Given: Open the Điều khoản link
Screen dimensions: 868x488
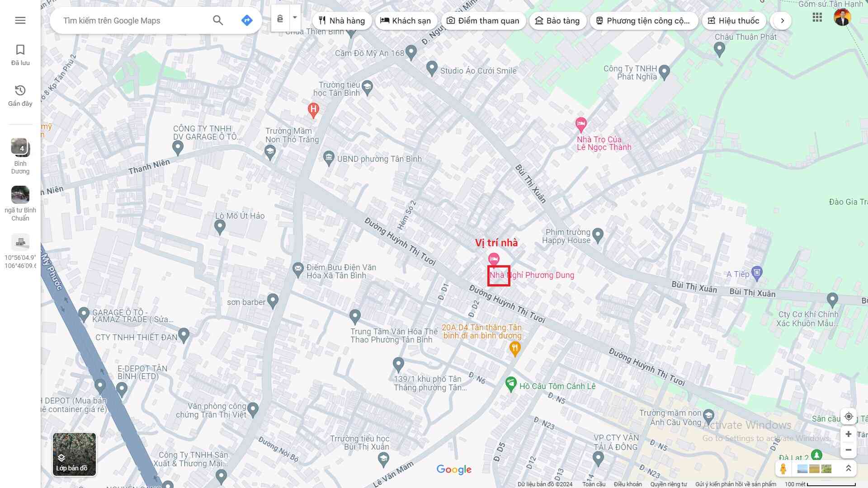Looking at the screenshot, I should [x=627, y=484].
